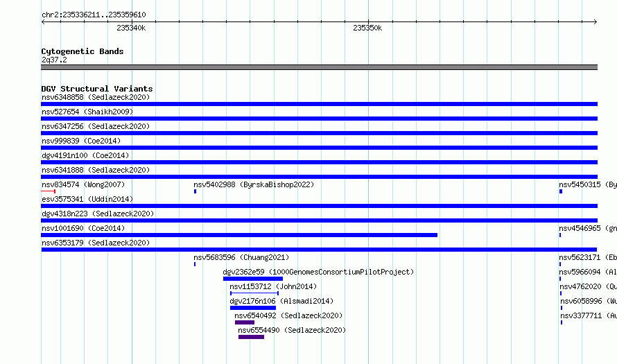This screenshot has width=617, height=364.
Task: Click the small nsv5683596 blue marker
Action: (x=195, y=264)
